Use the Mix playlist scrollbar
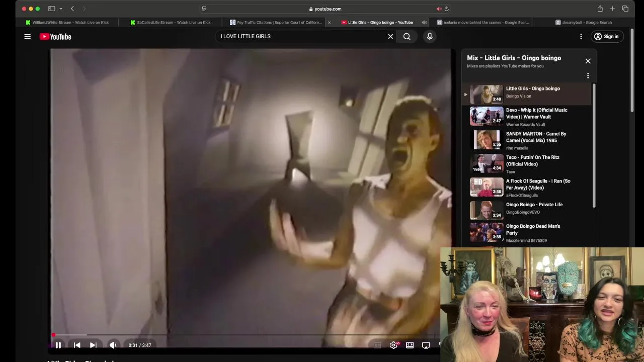The image size is (644, 362). [x=594, y=146]
